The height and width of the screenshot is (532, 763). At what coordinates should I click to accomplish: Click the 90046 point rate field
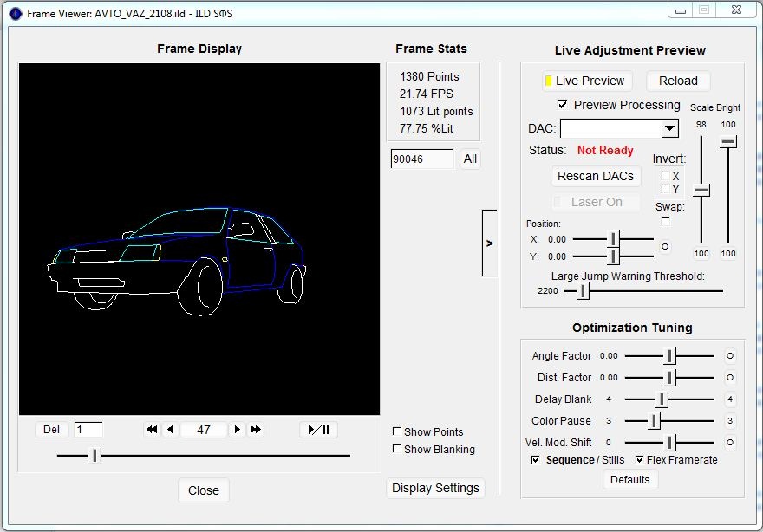point(422,159)
